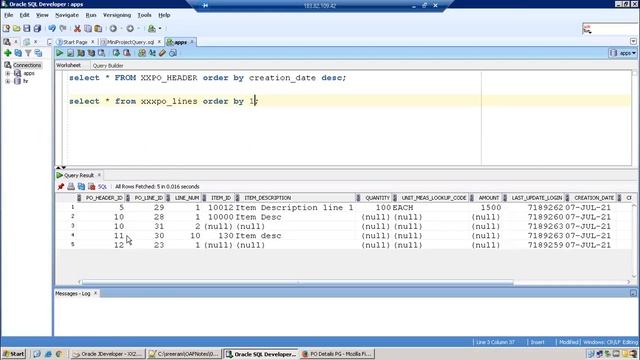Image resolution: width=640 pixels, height=360 pixels.
Task: Save the file with the Save icon
Action: [x=27, y=29]
